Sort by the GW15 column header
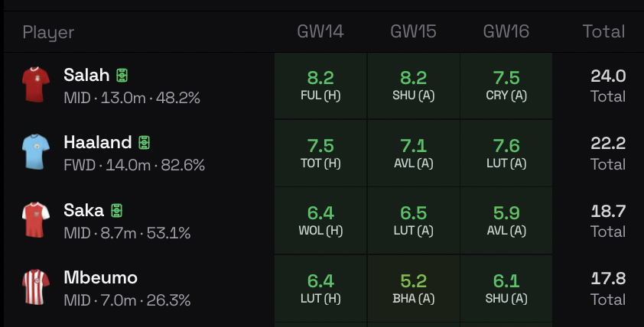The height and width of the screenshot is (327, 644). point(413,32)
